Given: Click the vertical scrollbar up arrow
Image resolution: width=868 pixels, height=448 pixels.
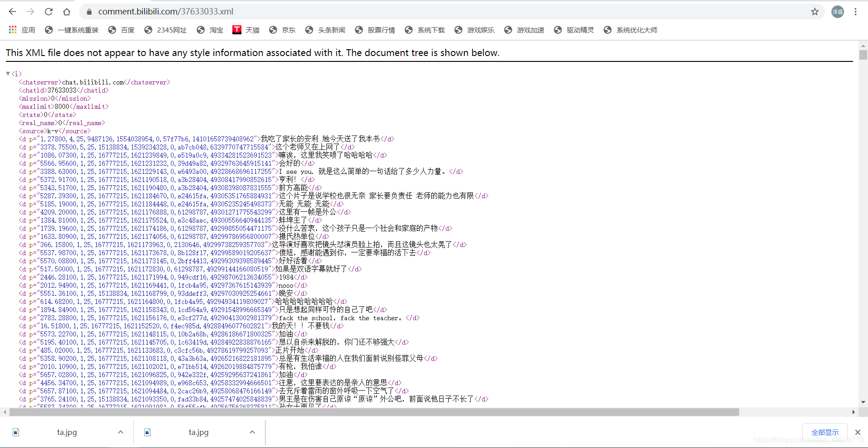Looking at the screenshot, I should click(863, 46).
